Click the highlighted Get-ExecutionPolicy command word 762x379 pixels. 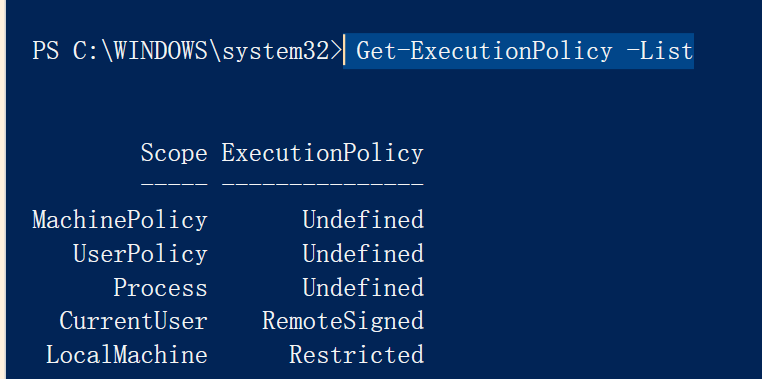point(484,51)
